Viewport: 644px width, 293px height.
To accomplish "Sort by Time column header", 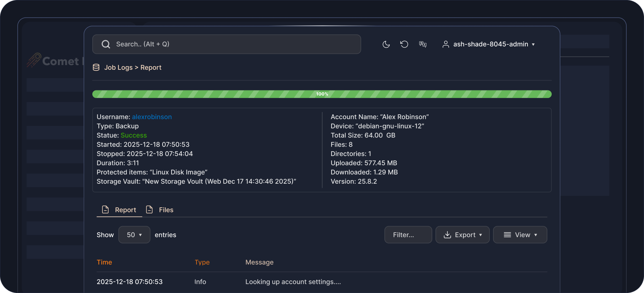I will click(104, 262).
